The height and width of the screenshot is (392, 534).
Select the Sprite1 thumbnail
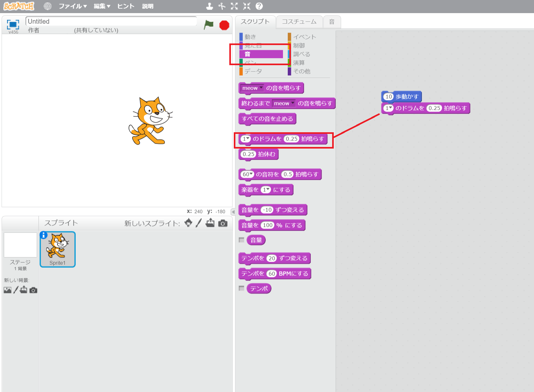click(x=57, y=250)
